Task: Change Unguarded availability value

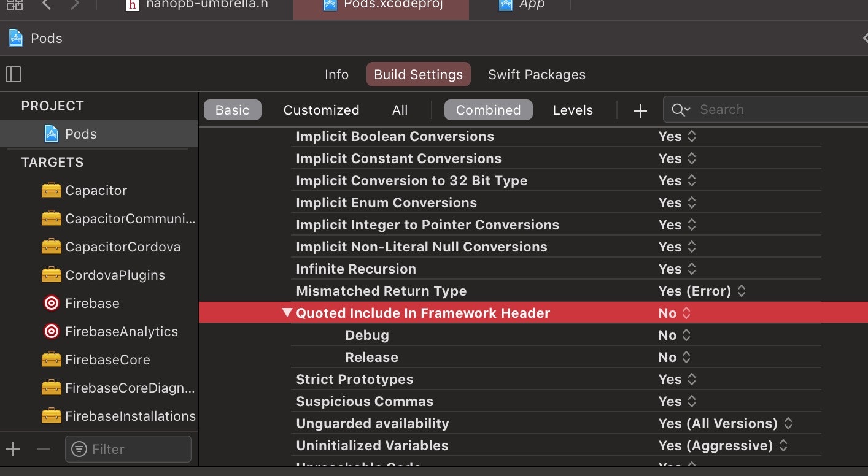Action: (726, 423)
